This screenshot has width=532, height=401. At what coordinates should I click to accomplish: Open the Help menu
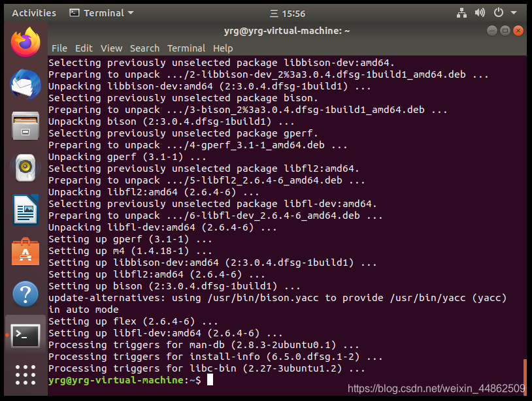click(223, 48)
